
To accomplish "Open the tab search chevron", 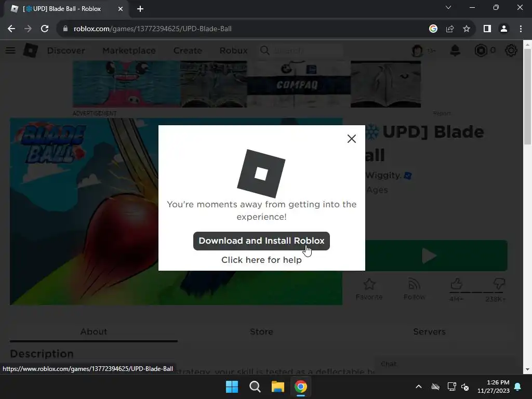I will [448, 7].
